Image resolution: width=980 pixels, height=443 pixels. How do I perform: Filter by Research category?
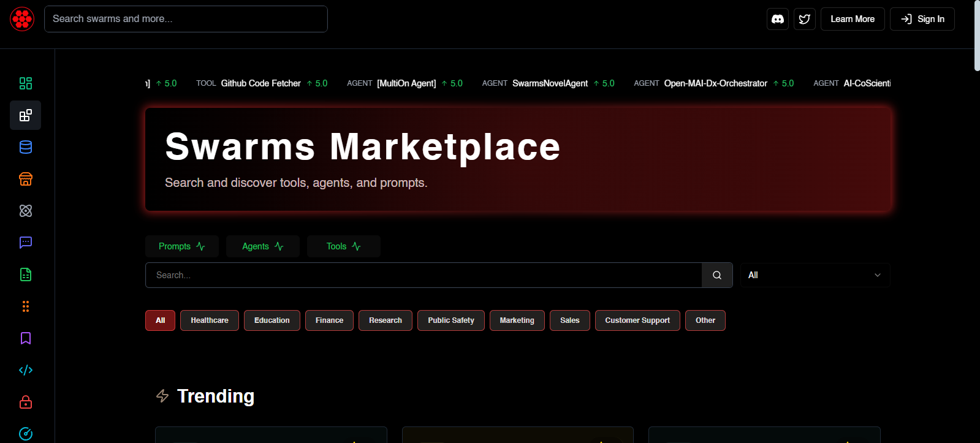386,320
